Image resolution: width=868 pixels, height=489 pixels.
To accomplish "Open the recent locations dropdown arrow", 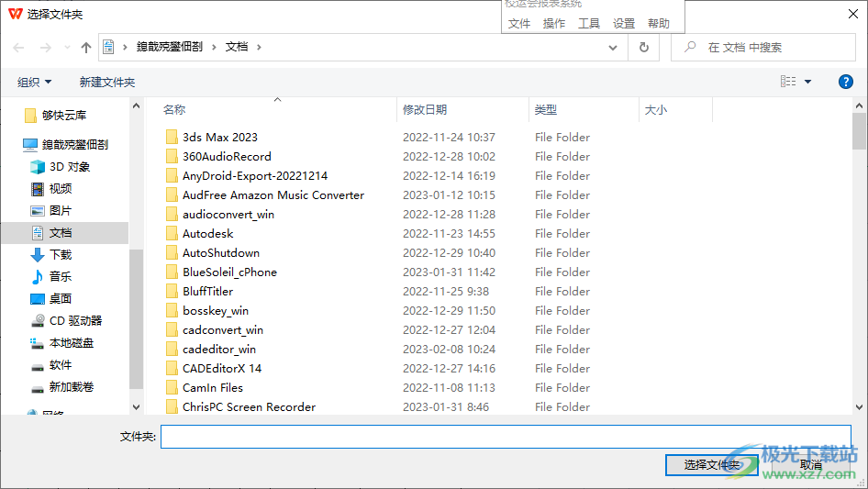I will (67, 48).
